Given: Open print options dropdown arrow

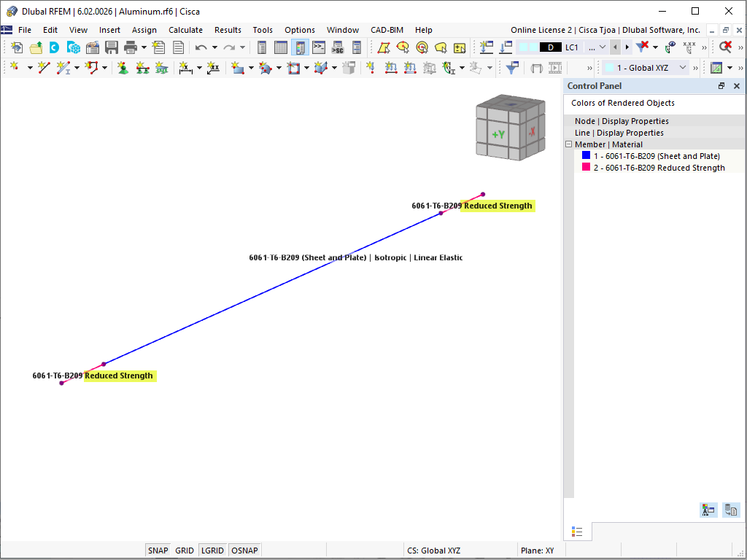Looking at the screenshot, I should coord(144,47).
